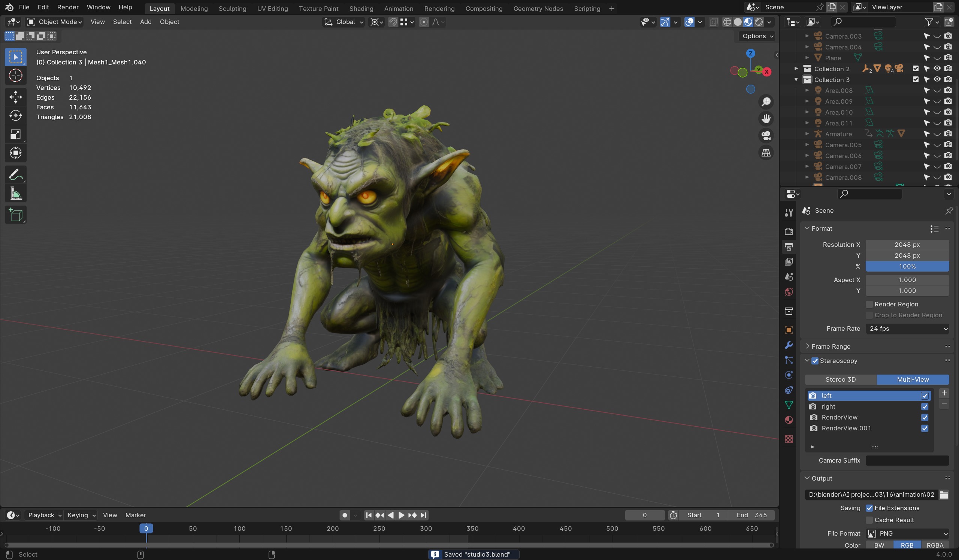This screenshot has width=959, height=560.
Task: Open the Render properties tab
Action: click(x=789, y=231)
